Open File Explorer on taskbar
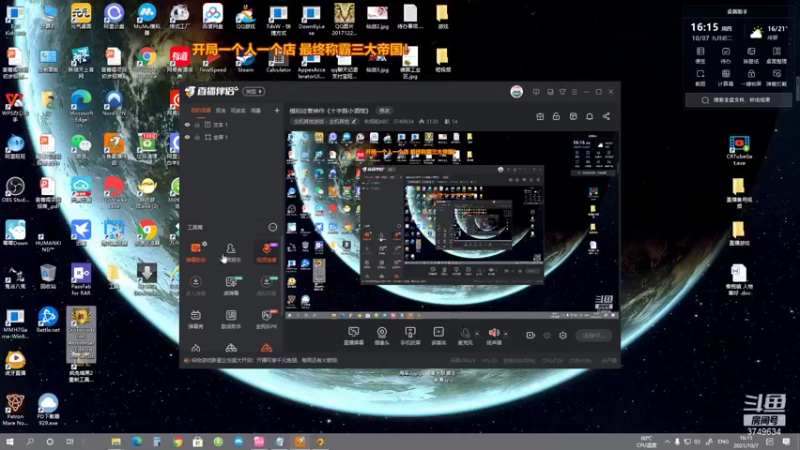800x450 pixels. (116, 441)
